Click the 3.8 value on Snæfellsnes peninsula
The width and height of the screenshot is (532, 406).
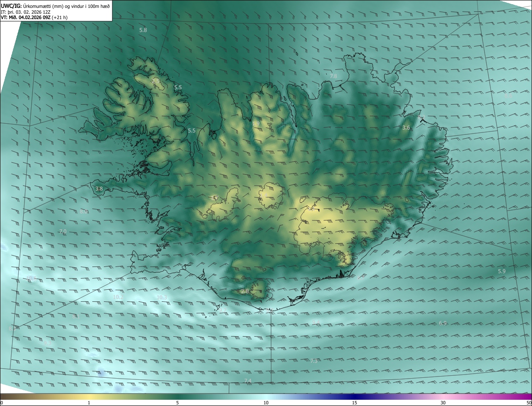click(99, 189)
